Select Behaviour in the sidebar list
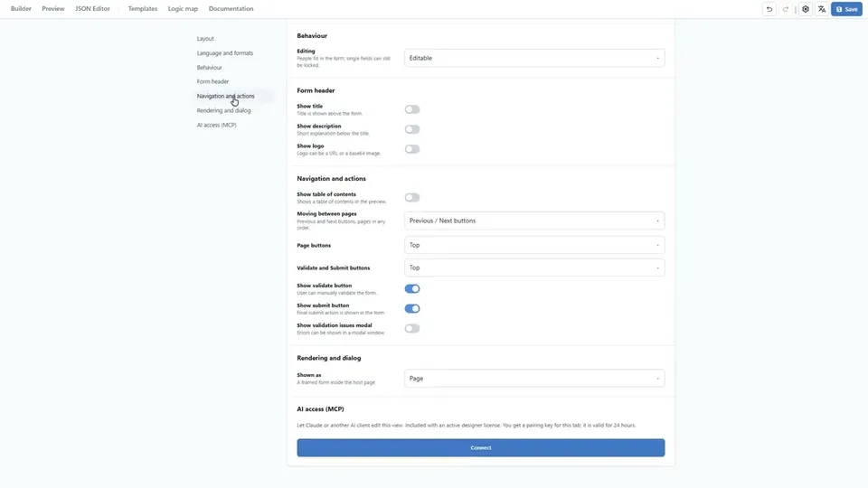This screenshot has width=868, height=488. pyautogui.click(x=209, y=68)
